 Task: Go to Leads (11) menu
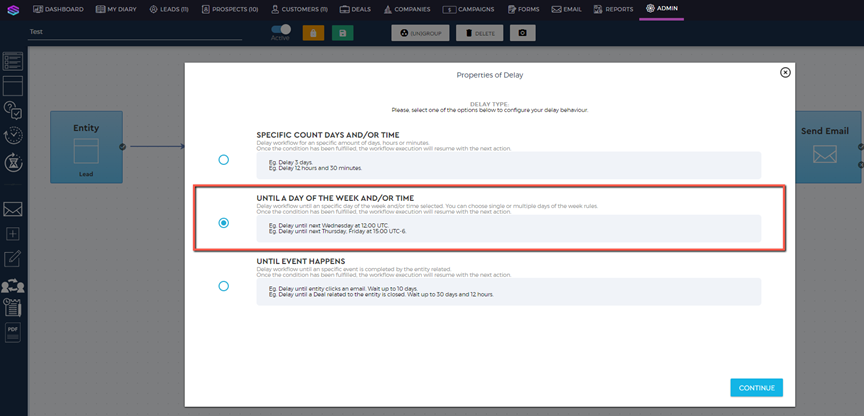pos(169,9)
